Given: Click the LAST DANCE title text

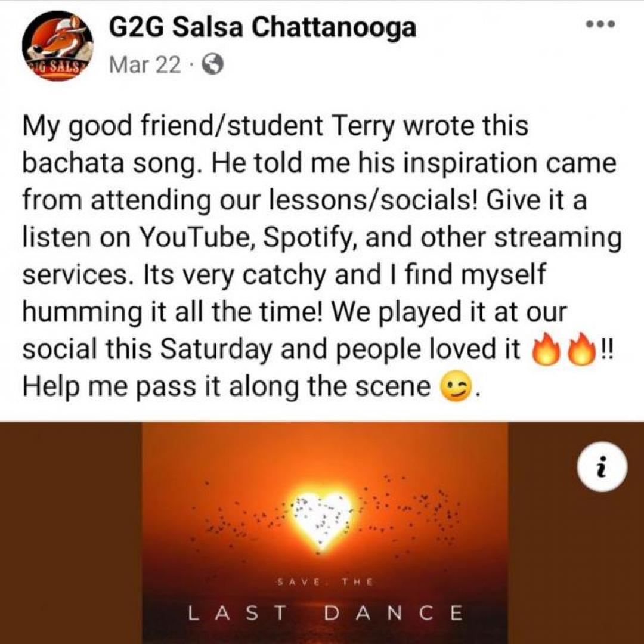Looking at the screenshot, I should coord(325,613).
